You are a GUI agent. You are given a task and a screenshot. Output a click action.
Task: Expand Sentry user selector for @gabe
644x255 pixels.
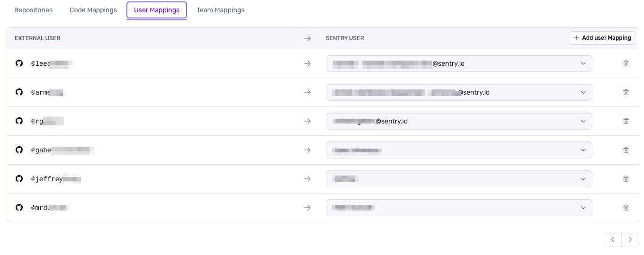click(x=459, y=150)
